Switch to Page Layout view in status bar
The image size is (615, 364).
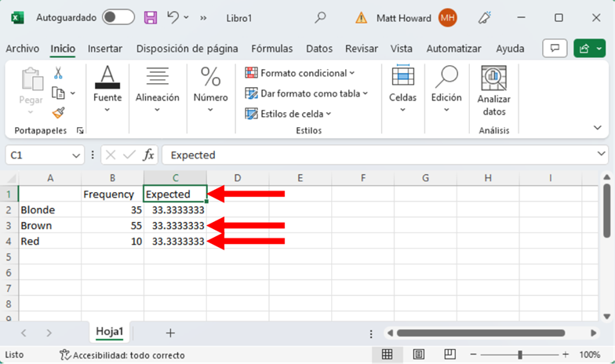click(x=419, y=355)
